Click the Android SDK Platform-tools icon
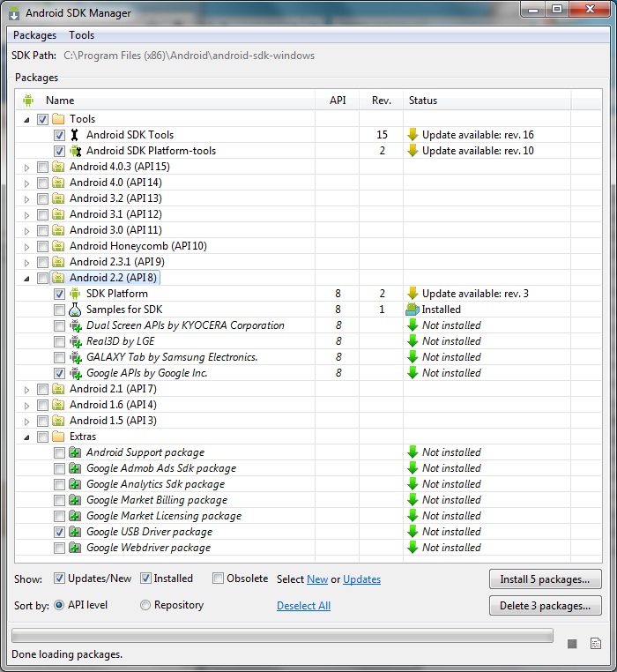This screenshot has height=672, width=617. pos(76,151)
